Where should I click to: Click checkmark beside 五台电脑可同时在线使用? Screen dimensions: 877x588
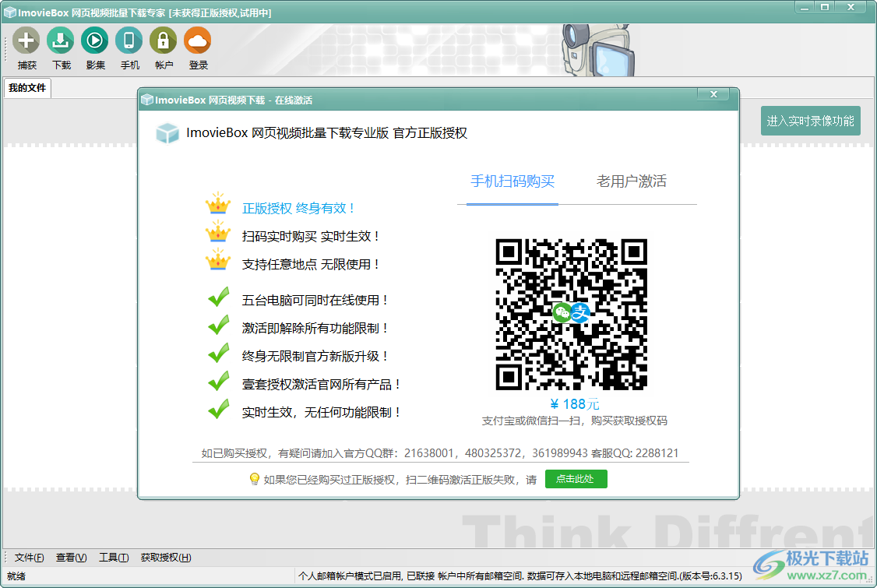[x=219, y=297]
